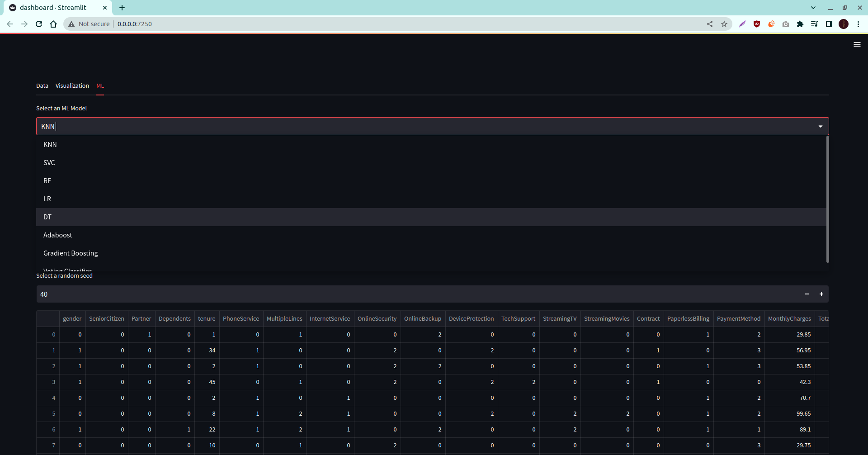Click the share icon in the address bar
The width and height of the screenshot is (868, 455).
[x=709, y=24]
